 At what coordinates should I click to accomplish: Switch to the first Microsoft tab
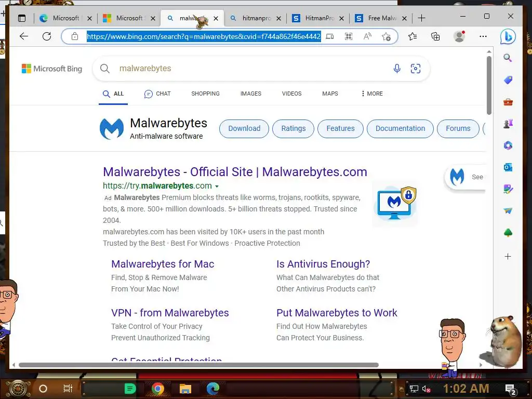(x=65, y=18)
